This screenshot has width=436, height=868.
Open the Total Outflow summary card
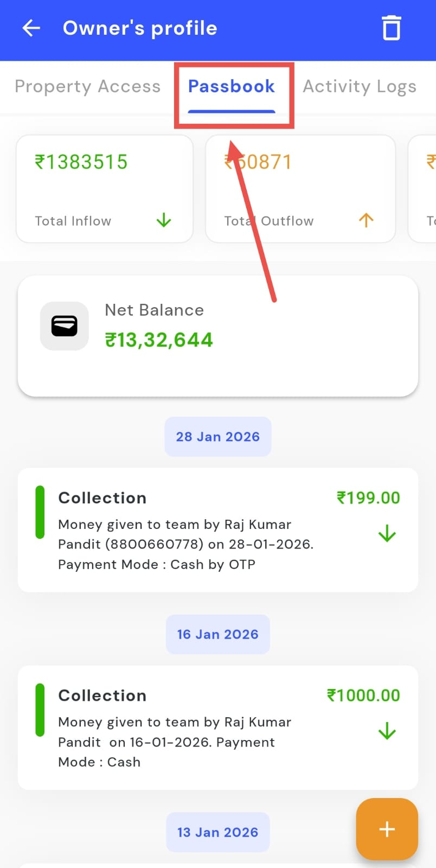300,188
